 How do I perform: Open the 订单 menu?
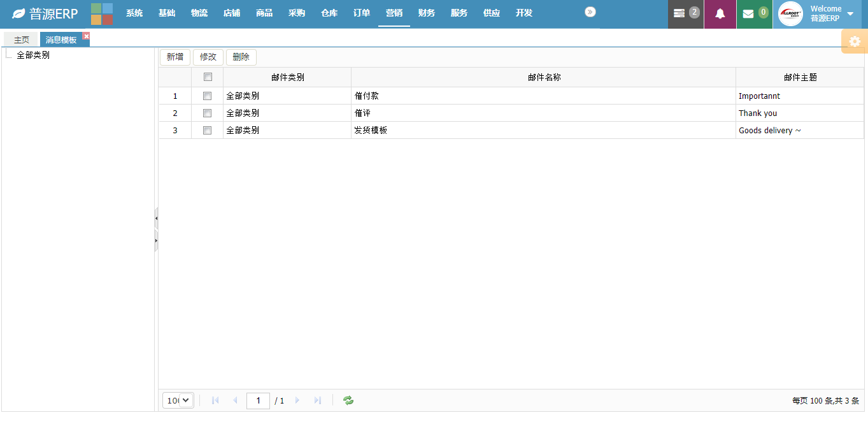(362, 13)
